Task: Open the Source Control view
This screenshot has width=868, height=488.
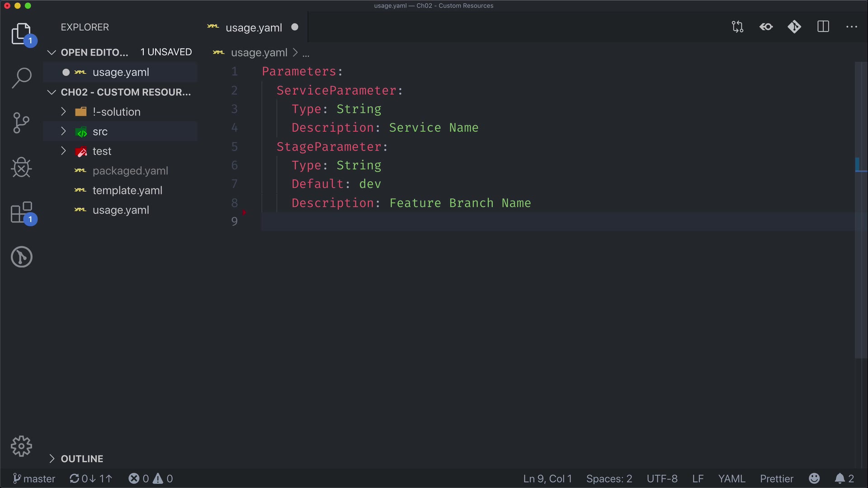Action: [21, 122]
